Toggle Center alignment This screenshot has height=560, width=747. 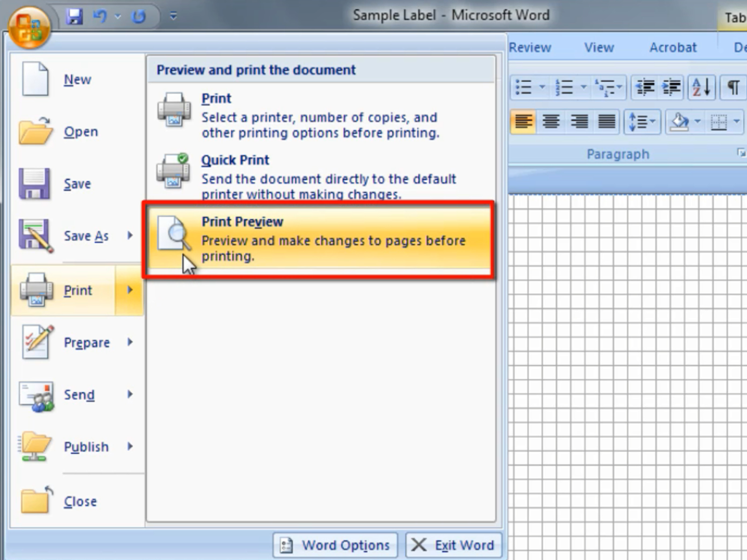click(x=551, y=122)
